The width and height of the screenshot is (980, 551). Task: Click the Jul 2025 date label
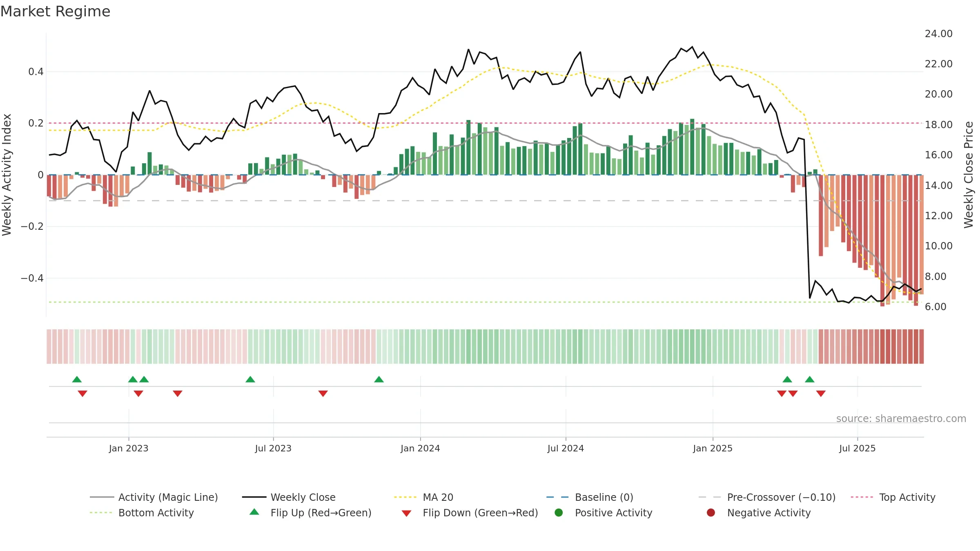pos(857,448)
